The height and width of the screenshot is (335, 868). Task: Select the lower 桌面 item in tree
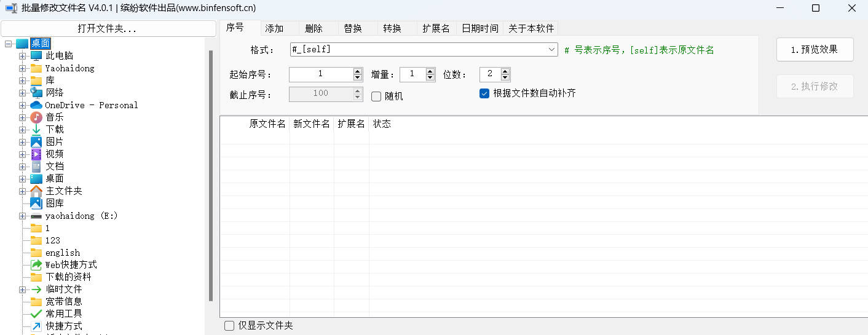coord(55,179)
